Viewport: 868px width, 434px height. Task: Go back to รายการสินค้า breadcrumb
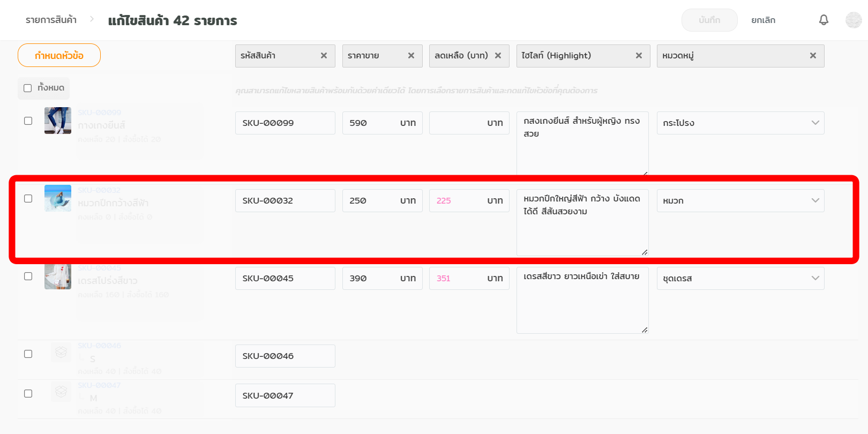(x=51, y=20)
